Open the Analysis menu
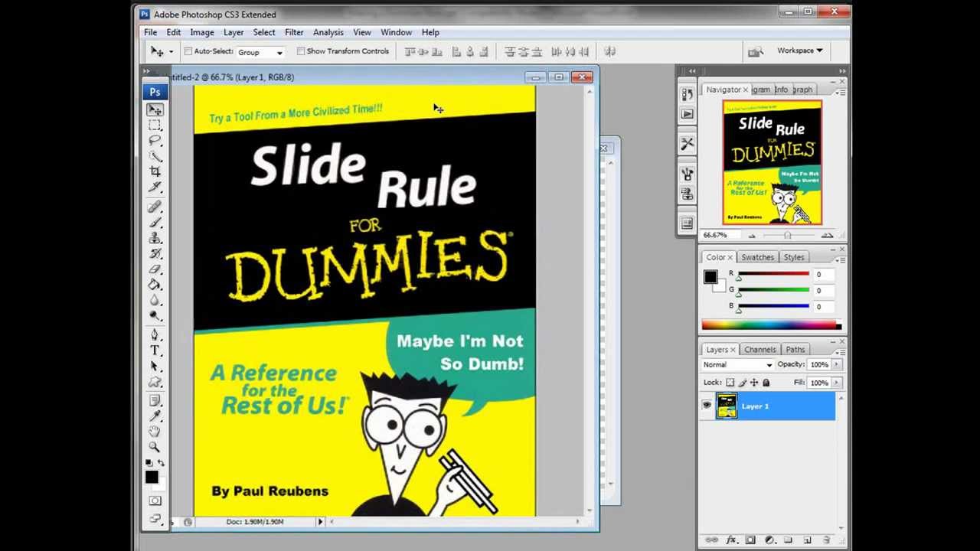This screenshot has width=980, height=551. click(x=328, y=32)
